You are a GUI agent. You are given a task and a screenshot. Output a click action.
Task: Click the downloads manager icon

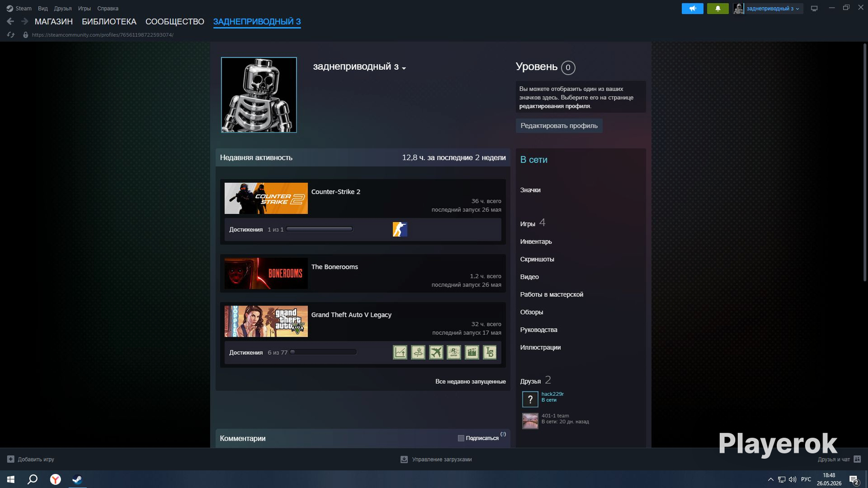(404, 459)
